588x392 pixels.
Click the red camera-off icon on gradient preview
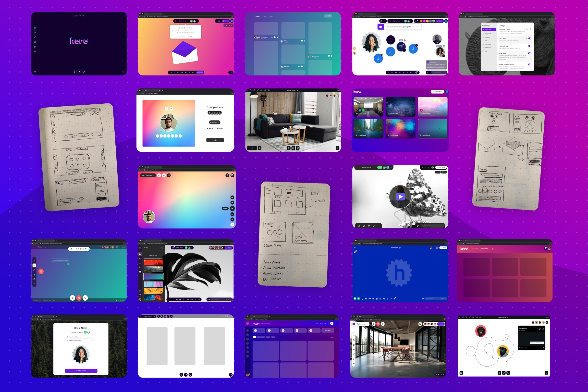coord(171,109)
